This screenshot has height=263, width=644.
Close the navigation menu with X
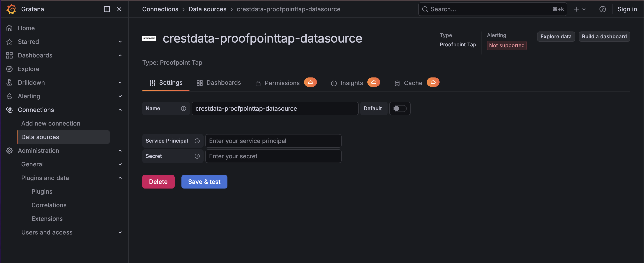tap(119, 9)
